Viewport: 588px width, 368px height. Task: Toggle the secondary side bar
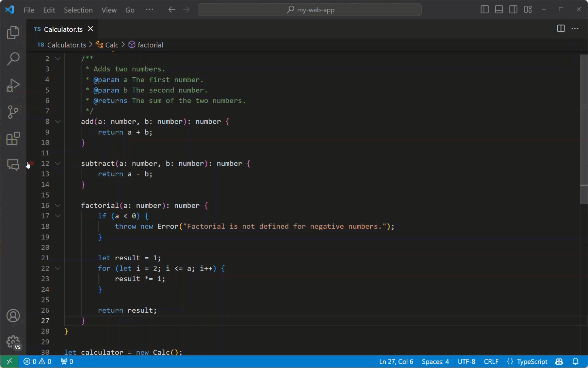(513, 10)
